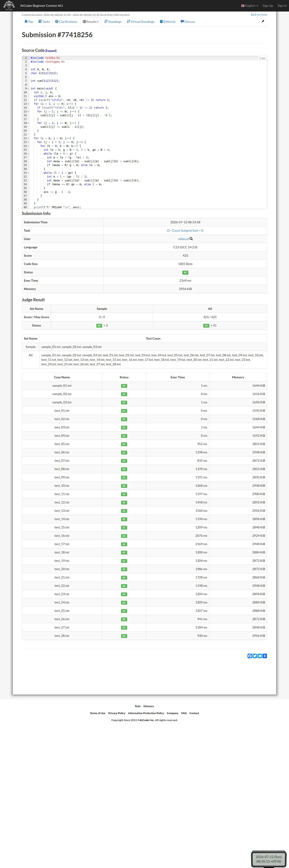Open the Results dropdown tab
This screenshot has height=868, width=289.
tap(91, 22)
